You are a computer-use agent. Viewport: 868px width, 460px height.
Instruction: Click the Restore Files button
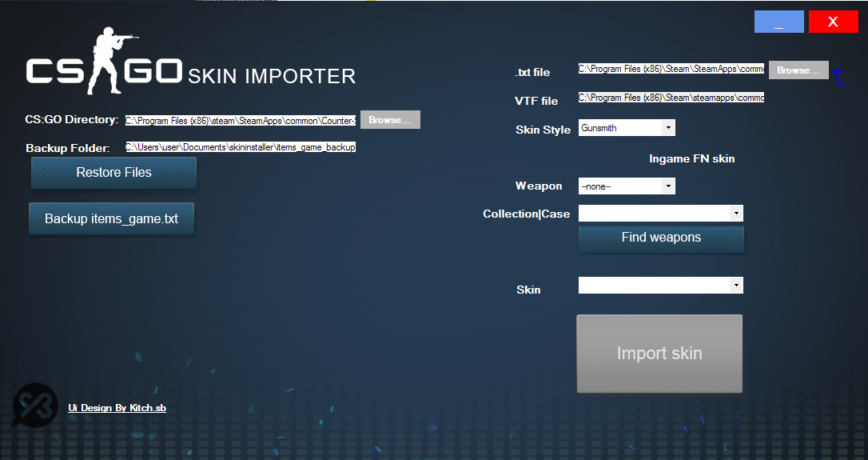coord(113,172)
